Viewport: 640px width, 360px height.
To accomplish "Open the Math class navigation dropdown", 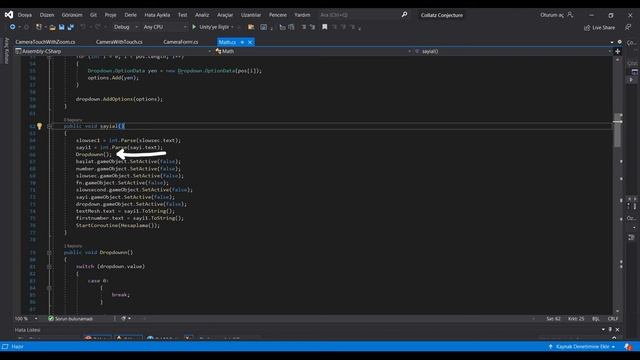I will [313, 51].
